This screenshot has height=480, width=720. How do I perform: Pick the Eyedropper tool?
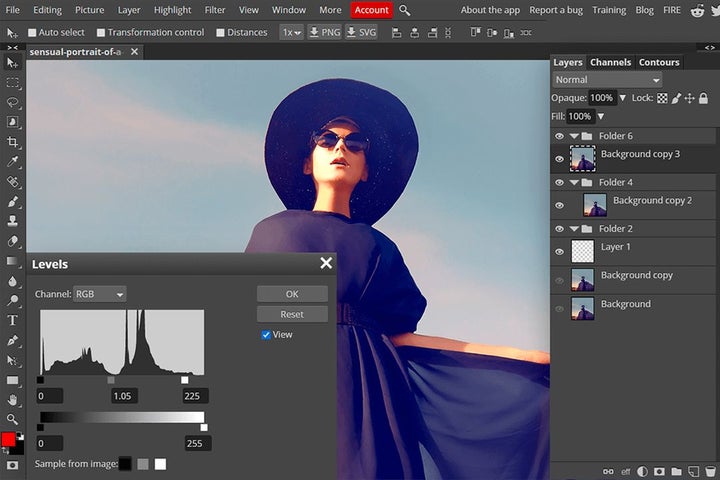12,162
